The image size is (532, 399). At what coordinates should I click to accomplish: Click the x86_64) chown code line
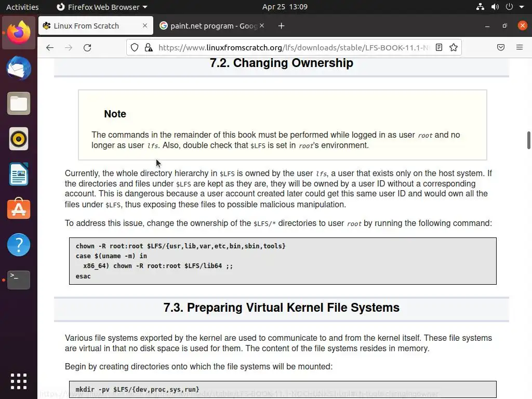coord(158,266)
